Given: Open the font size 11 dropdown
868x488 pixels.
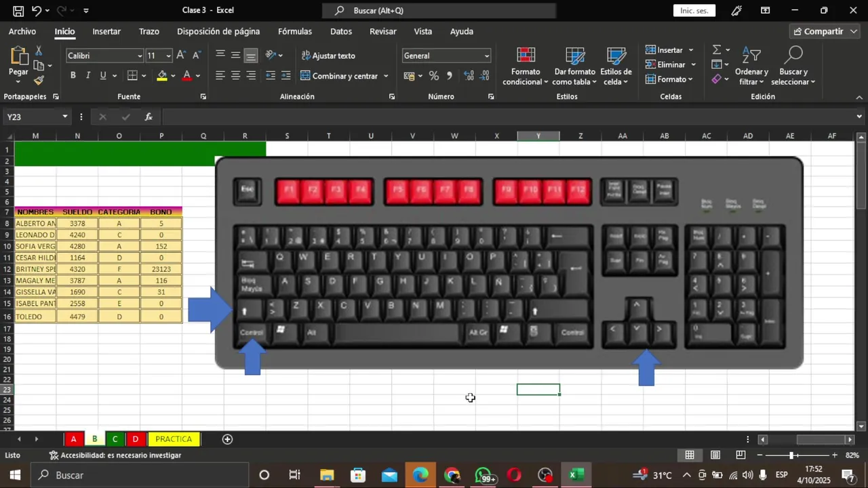Looking at the screenshot, I should pyautogui.click(x=168, y=56).
